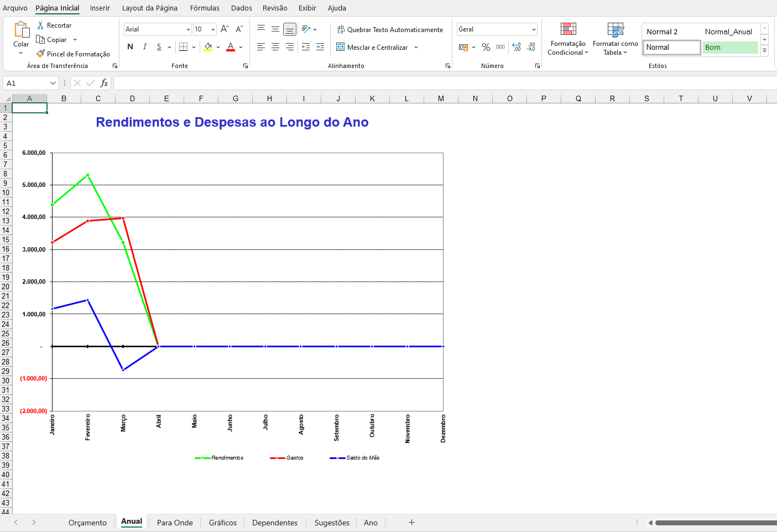Viewport: 777px width, 532px height.
Task: Toggle italic (I) formatting
Action: click(145, 47)
